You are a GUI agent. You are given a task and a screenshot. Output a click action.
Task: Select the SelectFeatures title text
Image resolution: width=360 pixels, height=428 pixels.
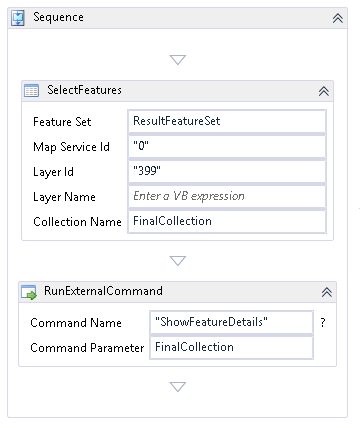(x=84, y=90)
